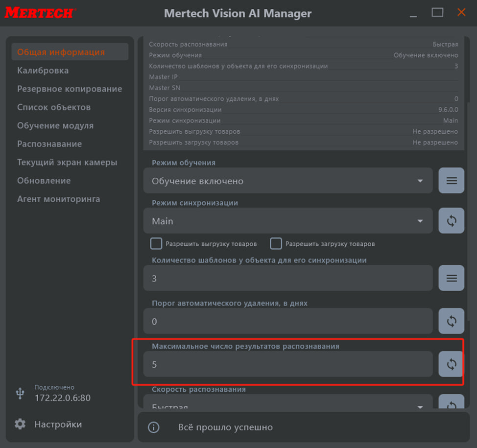Go to Обучение модуля section
The height and width of the screenshot is (448, 477).
point(55,125)
